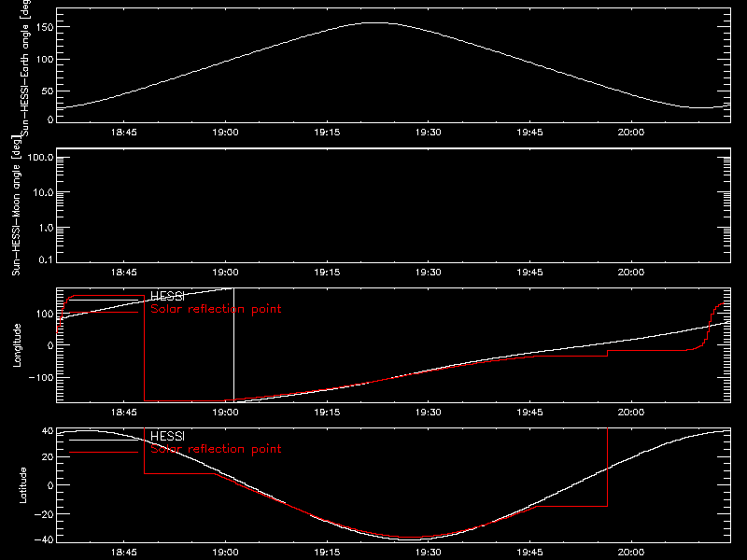Click 19:45 under the Earth angle plot
The image size is (747, 560).
coord(529,133)
